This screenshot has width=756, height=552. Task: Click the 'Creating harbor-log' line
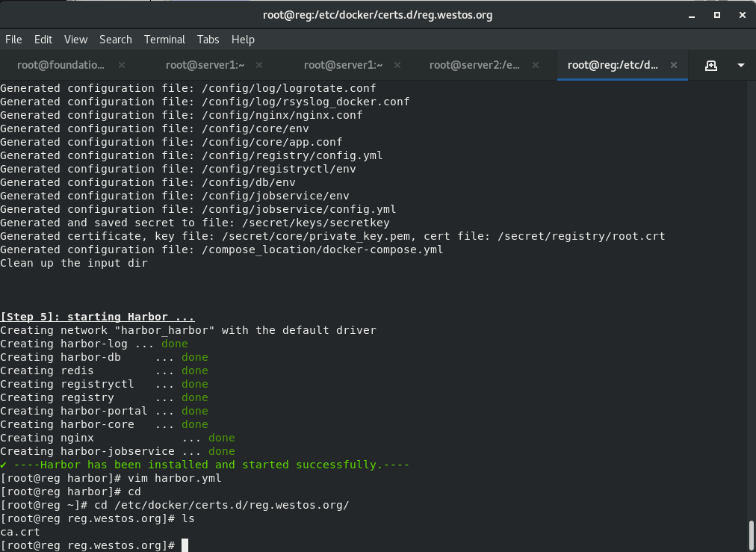pyautogui.click(x=94, y=344)
